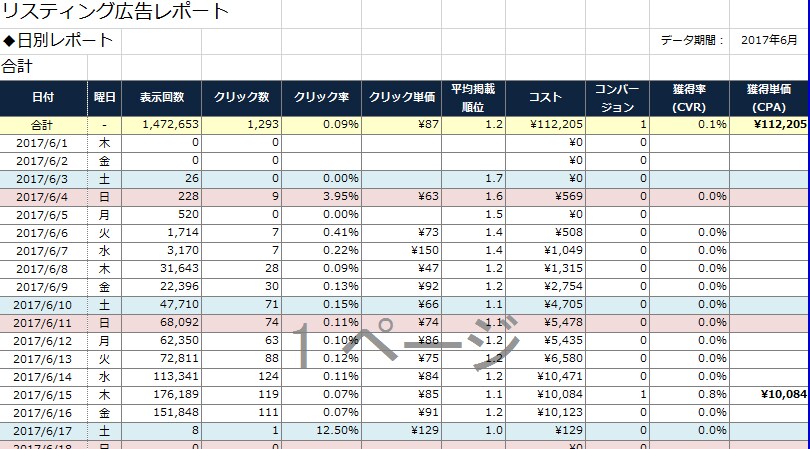This screenshot has height=449, width=810.
Task: Select the クリック単価 column header
Action: point(401,98)
